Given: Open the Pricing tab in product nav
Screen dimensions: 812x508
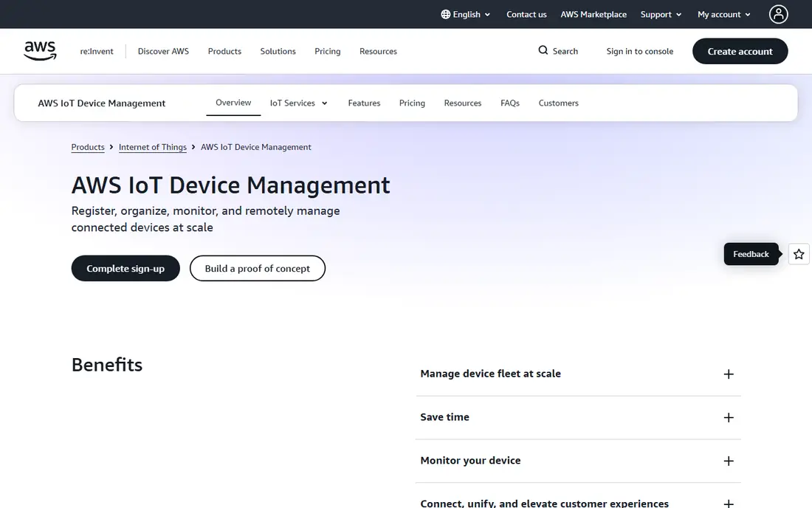Looking at the screenshot, I should pyautogui.click(x=412, y=103).
